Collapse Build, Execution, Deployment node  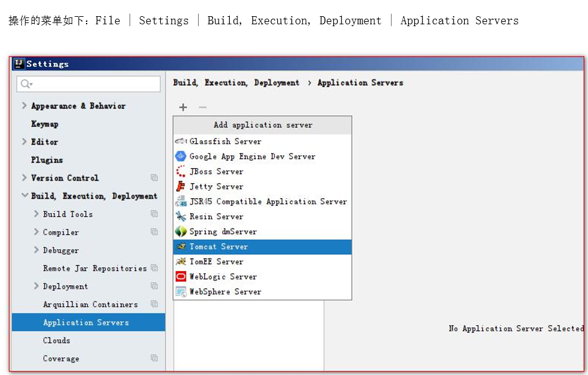click(x=25, y=196)
